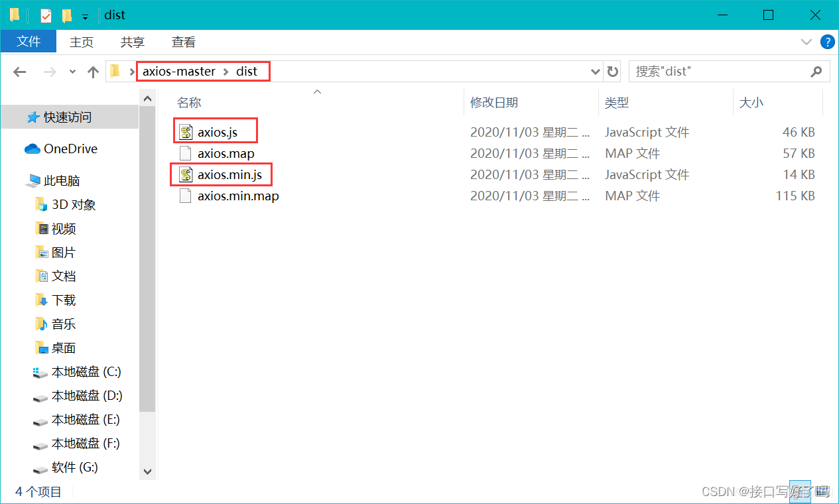Open the recent locations dropdown
Viewport: 839px width, 504px height.
73,72
